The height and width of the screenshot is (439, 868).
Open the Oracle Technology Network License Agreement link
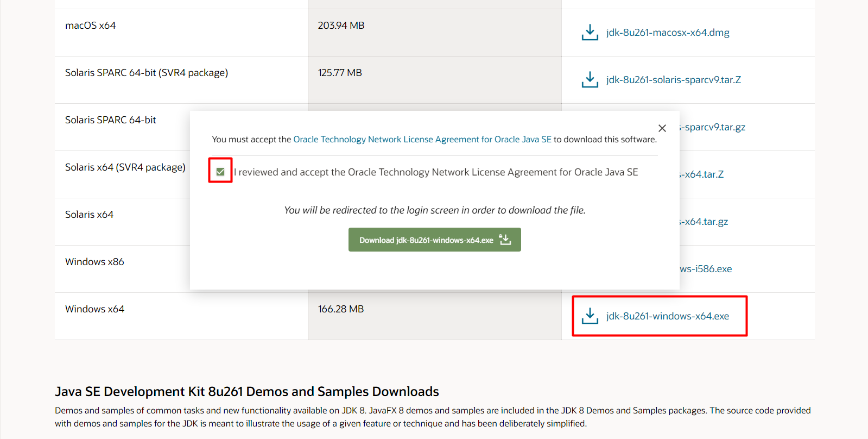(x=422, y=140)
